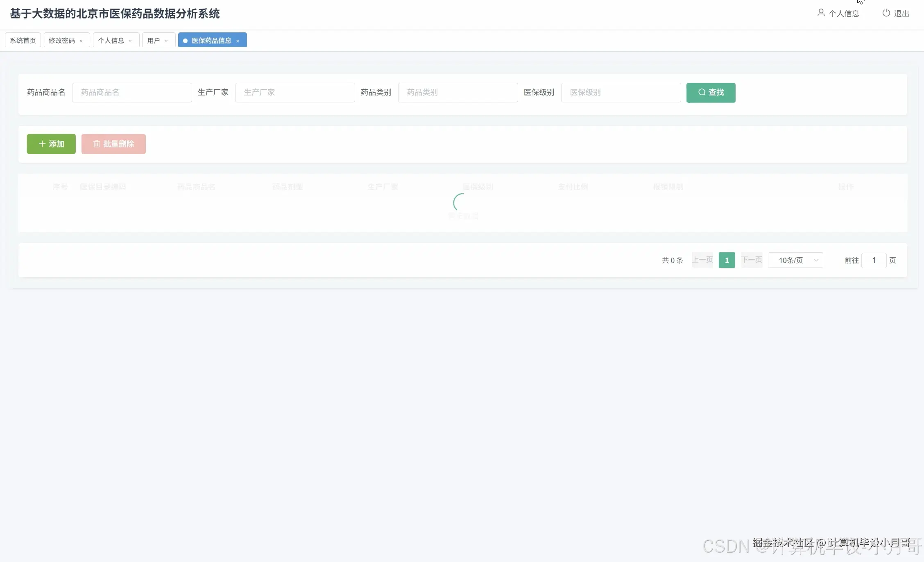Select page number 1 in pagination
Screen dimensions: 924x562
click(727, 260)
